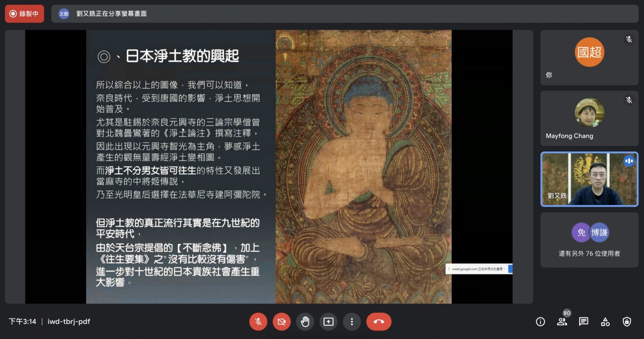Click the 劉又銑正在分享螢幕畫面 presenter banner
Viewport: 644px width, 339px height.
[112, 14]
